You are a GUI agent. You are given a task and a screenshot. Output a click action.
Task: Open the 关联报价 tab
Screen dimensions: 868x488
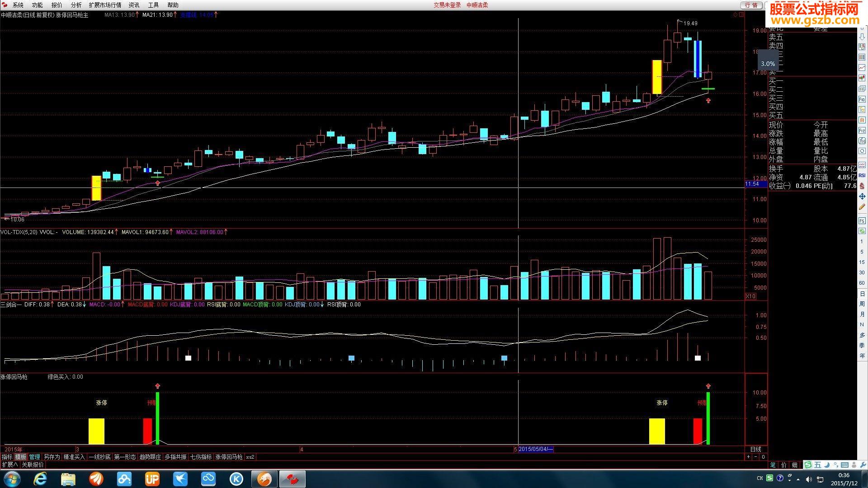[x=33, y=465]
